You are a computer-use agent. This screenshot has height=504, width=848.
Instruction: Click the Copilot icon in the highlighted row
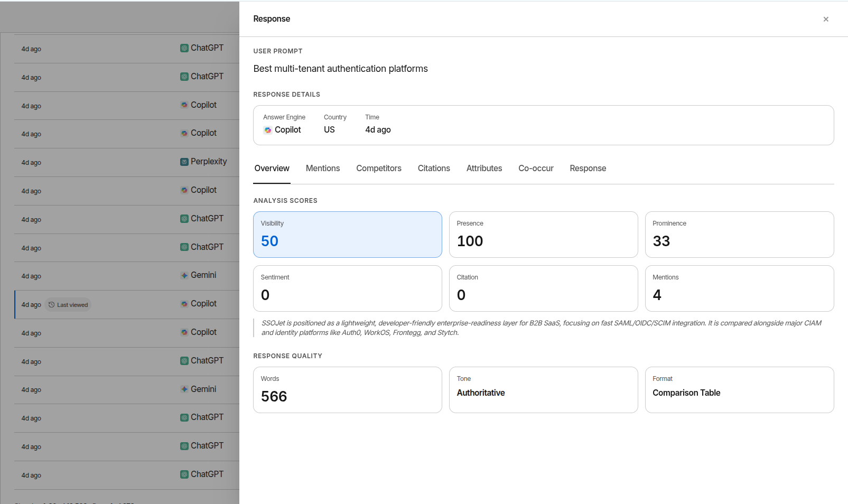(x=184, y=304)
